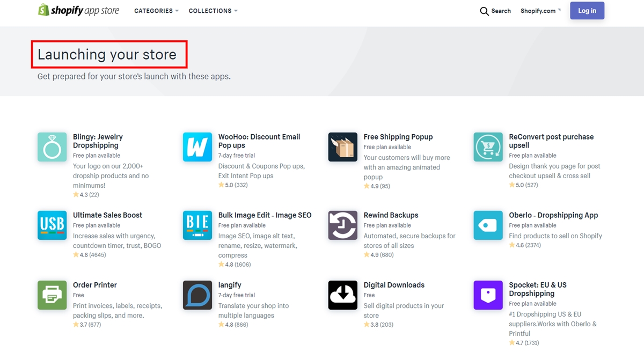Click WooHoo 5.0 (332) rating

(233, 185)
